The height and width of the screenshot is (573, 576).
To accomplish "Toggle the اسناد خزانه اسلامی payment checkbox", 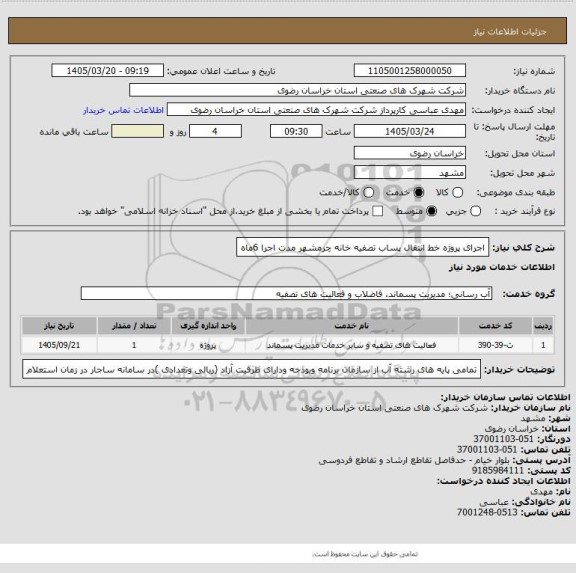I will click(x=377, y=211).
